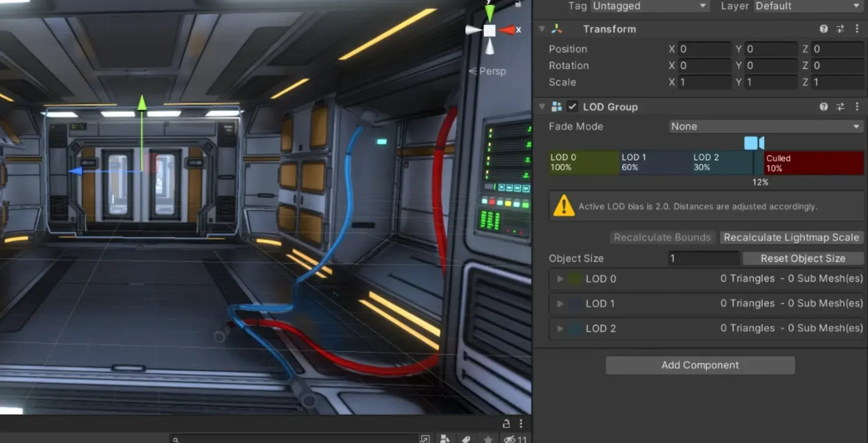Open LOD Group presets icon
The width and height of the screenshot is (868, 443).
pyautogui.click(x=840, y=107)
